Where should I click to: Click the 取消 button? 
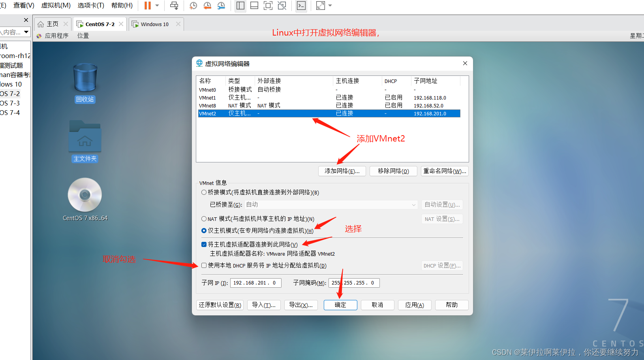point(377,305)
